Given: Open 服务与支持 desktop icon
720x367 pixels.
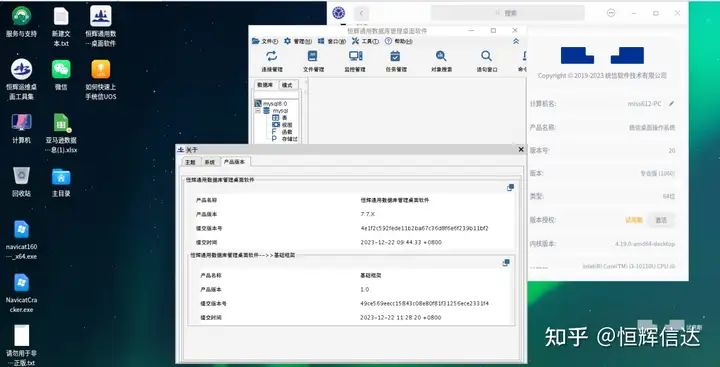Looking at the screenshot, I should pyautogui.click(x=21, y=22).
